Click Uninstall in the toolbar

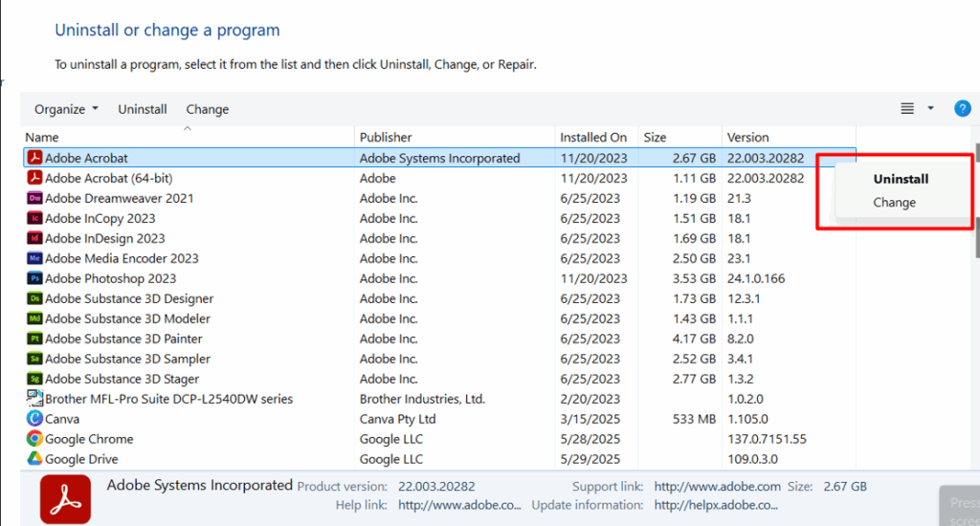pos(143,109)
